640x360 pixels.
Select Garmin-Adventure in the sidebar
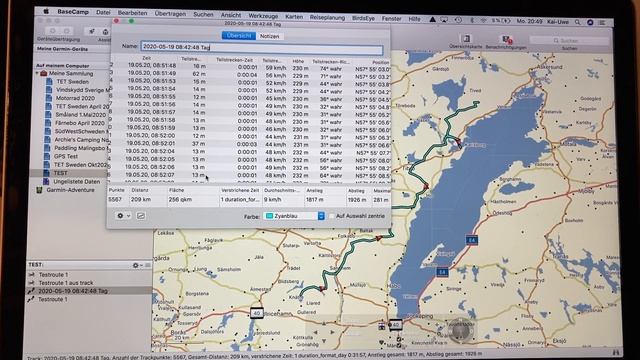point(70,190)
